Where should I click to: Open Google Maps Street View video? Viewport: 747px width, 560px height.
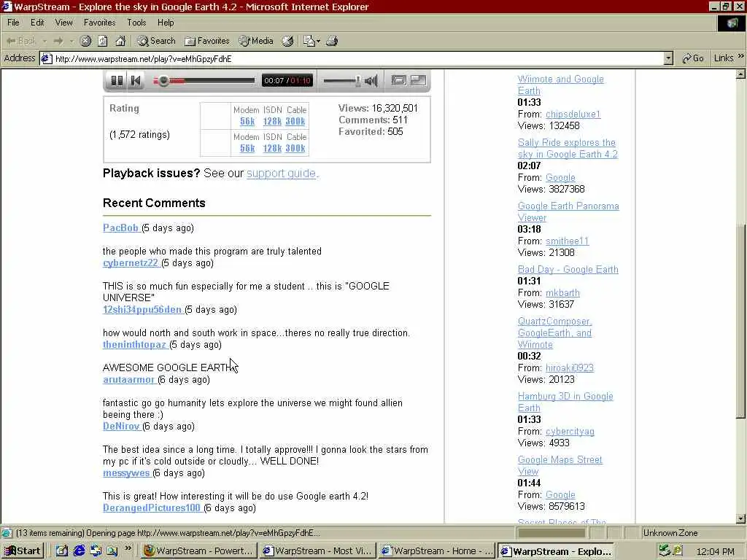pyautogui.click(x=560, y=465)
